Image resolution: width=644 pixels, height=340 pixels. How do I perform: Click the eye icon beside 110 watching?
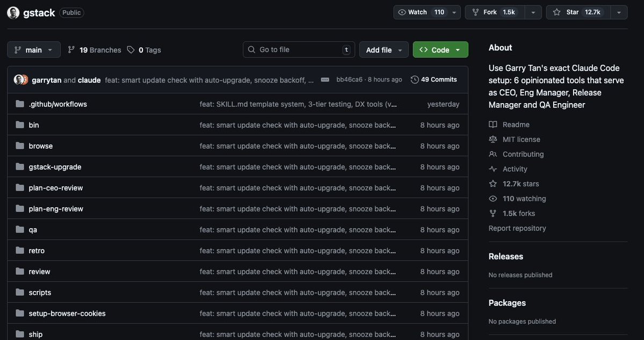493,198
